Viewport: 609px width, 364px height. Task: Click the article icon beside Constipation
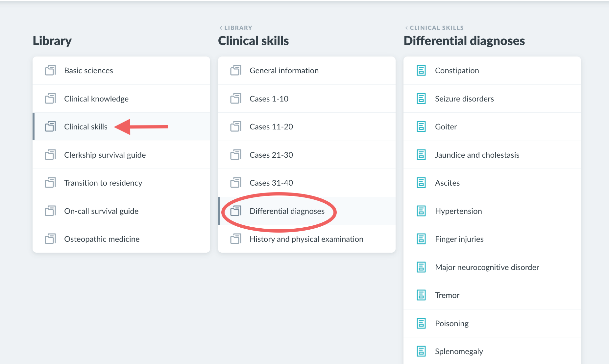pos(421,70)
